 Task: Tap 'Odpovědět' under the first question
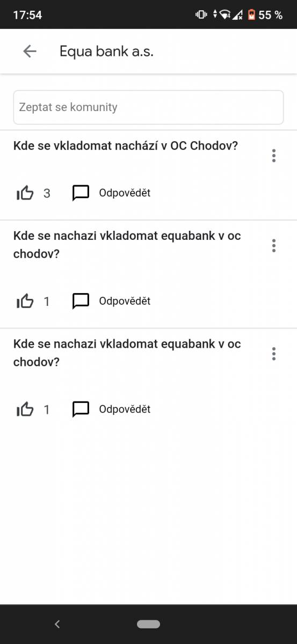point(125,193)
